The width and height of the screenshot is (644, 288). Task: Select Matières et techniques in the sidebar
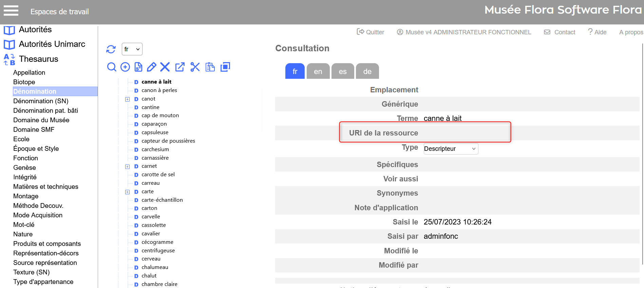[x=46, y=186]
